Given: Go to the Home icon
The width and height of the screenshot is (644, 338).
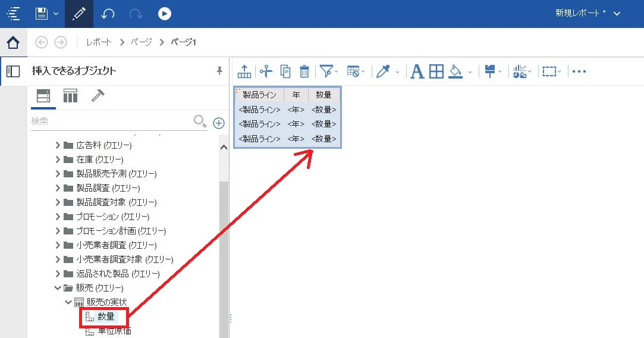Looking at the screenshot, I should tap(13, 42).
